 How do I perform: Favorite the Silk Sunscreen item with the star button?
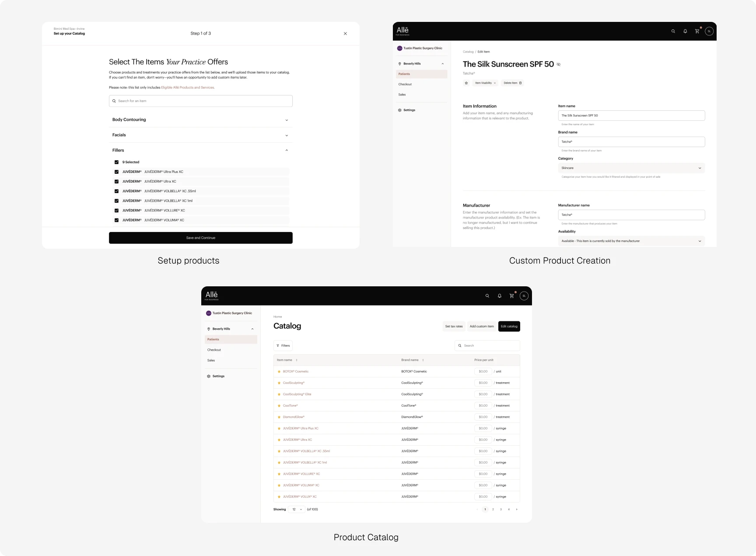coord(466,83)
